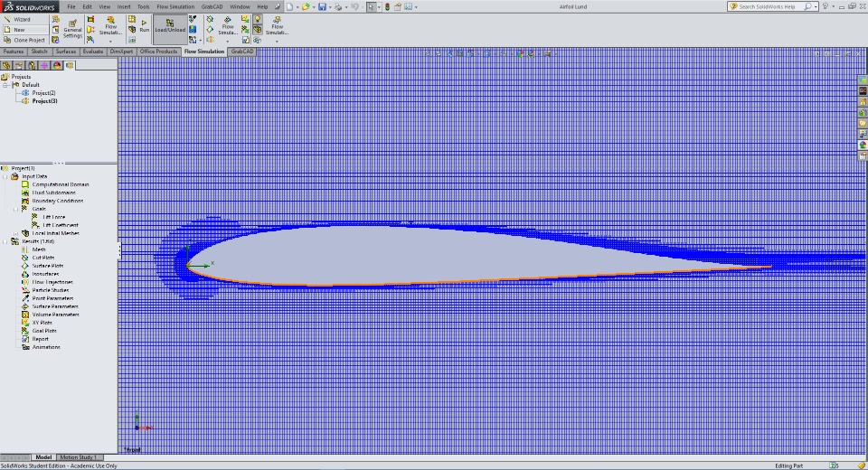
Task: Click the Surface Parameters icon
Action: (x=25, y=306)
